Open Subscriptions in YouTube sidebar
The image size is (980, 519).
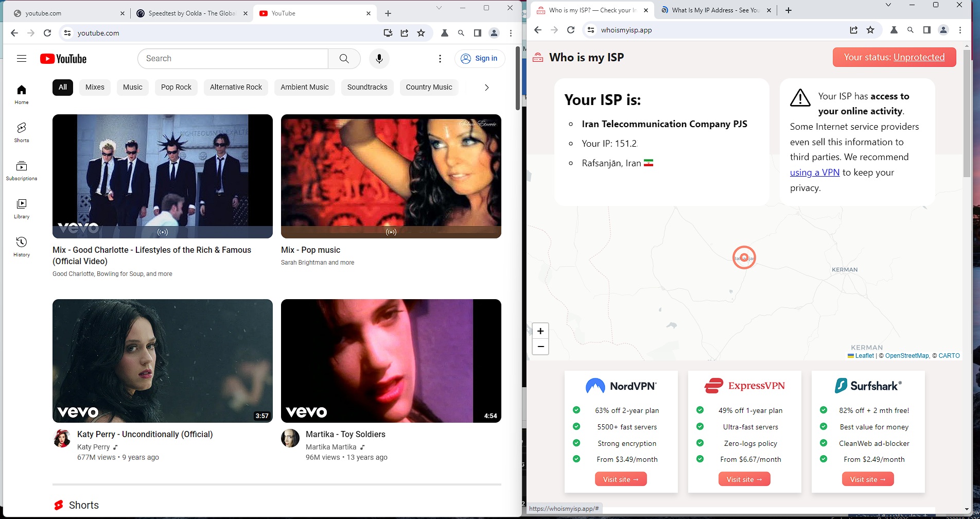[x=22, y=171]
